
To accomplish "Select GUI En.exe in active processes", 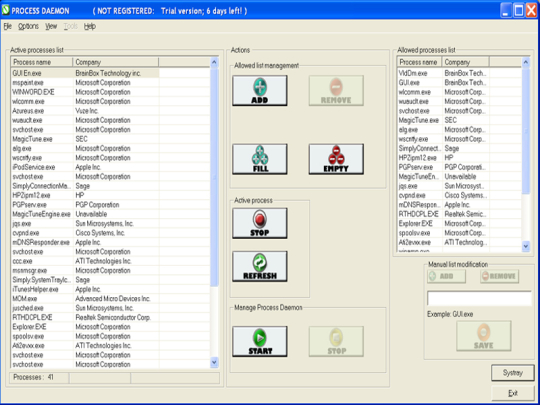I will 111,73.
